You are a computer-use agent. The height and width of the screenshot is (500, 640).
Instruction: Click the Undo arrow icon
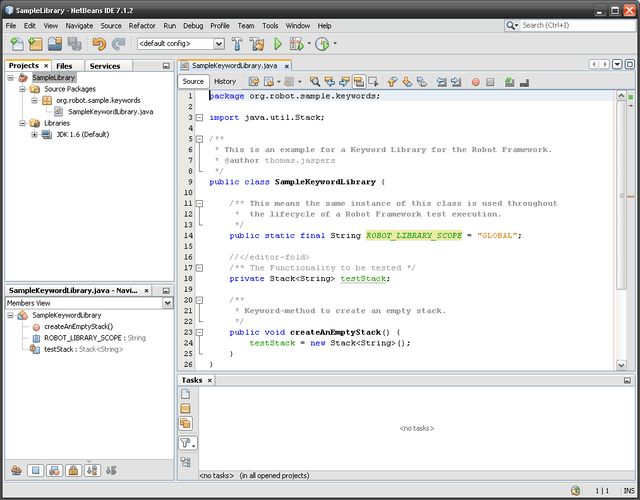(x=98, y=44)
